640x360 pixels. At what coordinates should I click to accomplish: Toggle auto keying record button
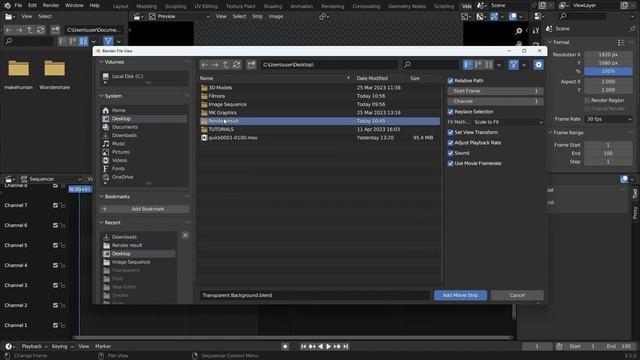285,347
